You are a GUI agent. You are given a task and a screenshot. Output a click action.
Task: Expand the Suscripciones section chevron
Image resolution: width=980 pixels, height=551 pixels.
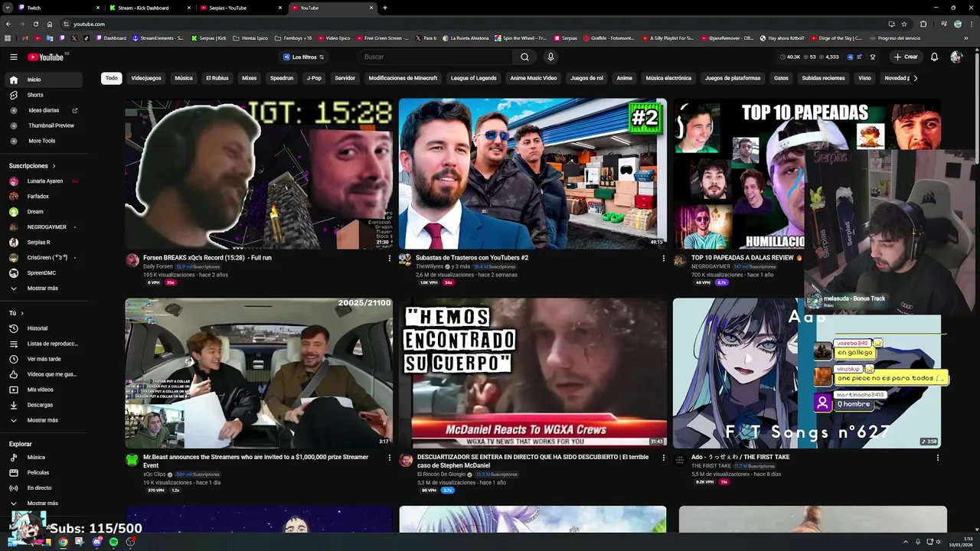[x=54, y=166]
